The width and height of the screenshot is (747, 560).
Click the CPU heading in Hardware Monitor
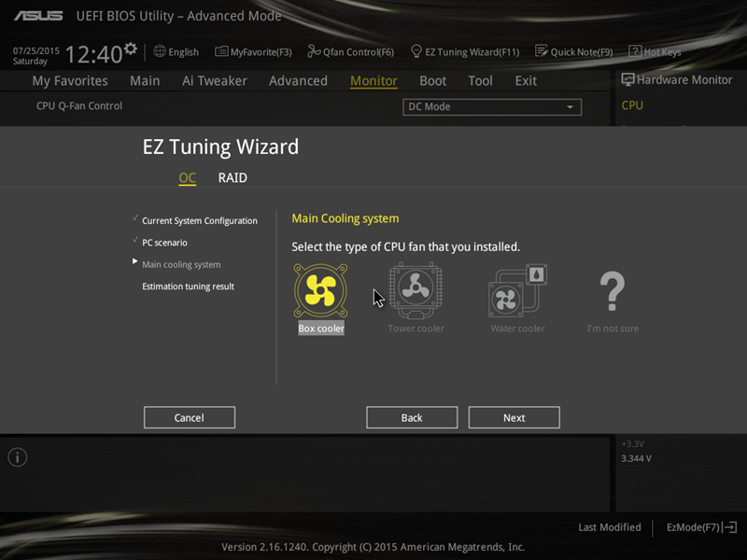click(632, 105)
